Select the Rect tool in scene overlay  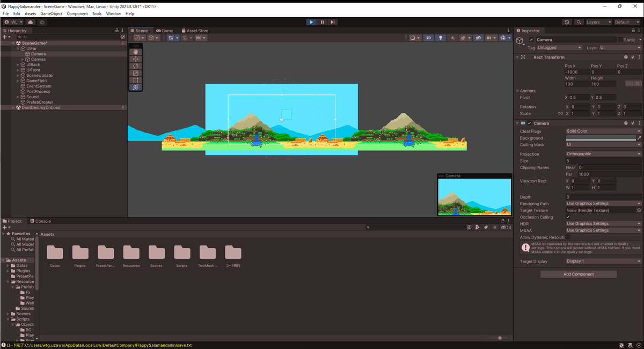coord(136,80)
